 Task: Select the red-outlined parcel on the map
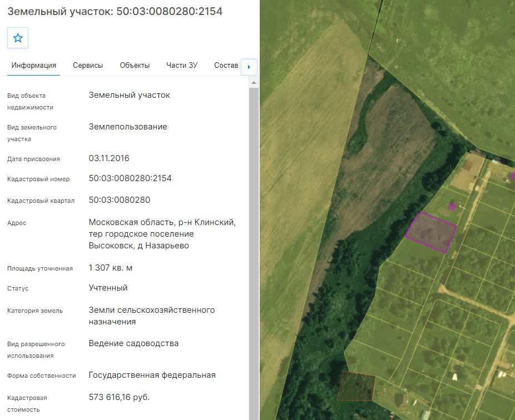tap(356, 386)
